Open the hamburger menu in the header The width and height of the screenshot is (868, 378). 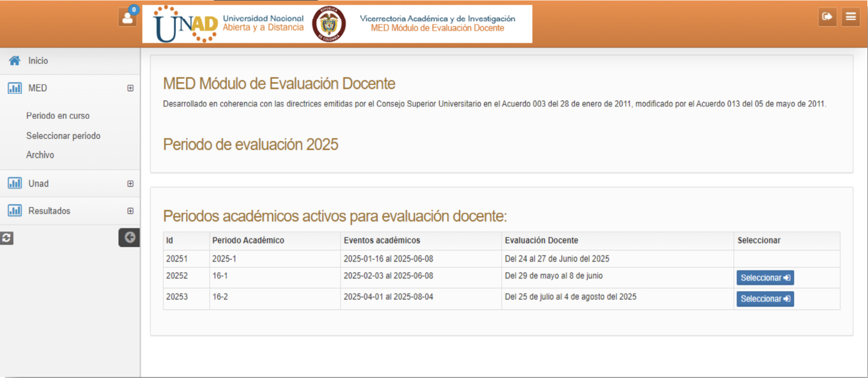pyautogui.click(x=850, y=17)
